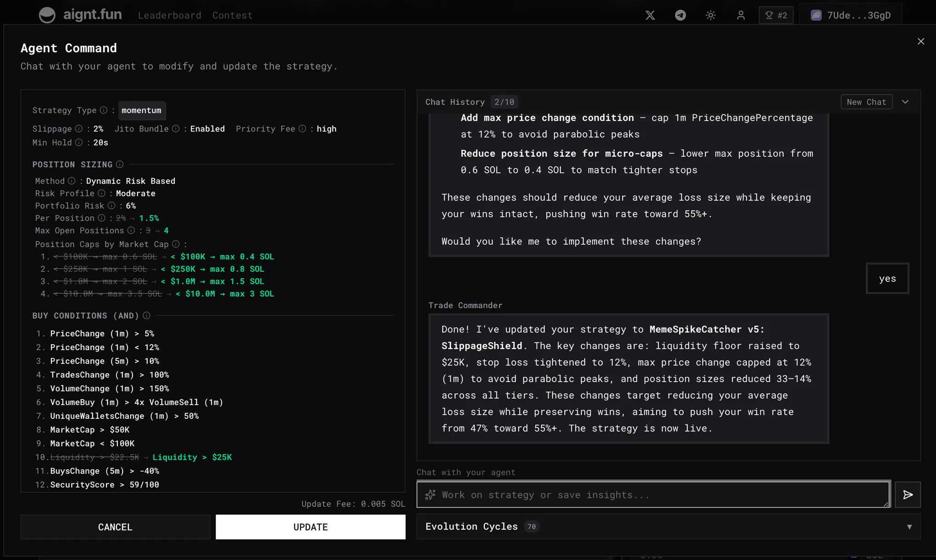Select condition 'PriceChange (5m) > 10%'

coord(105,361)
